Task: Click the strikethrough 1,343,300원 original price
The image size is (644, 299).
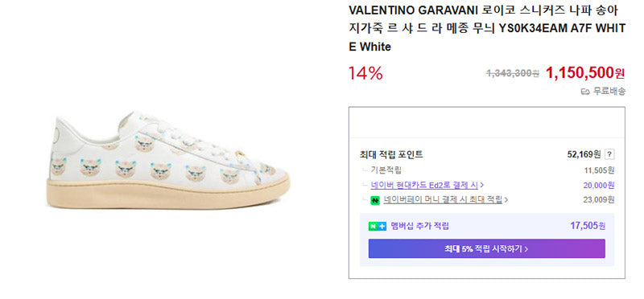Action: coord(513,73)
